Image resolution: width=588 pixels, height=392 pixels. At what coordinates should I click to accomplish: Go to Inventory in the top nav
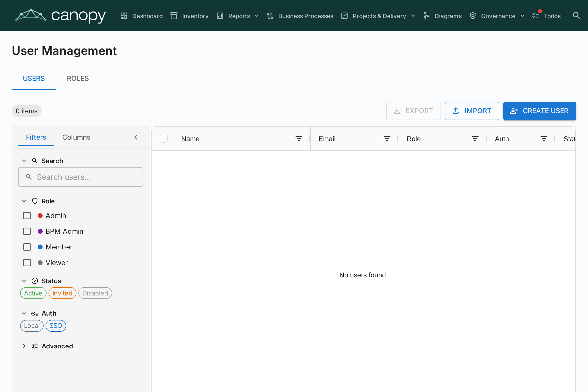[189, 16]
